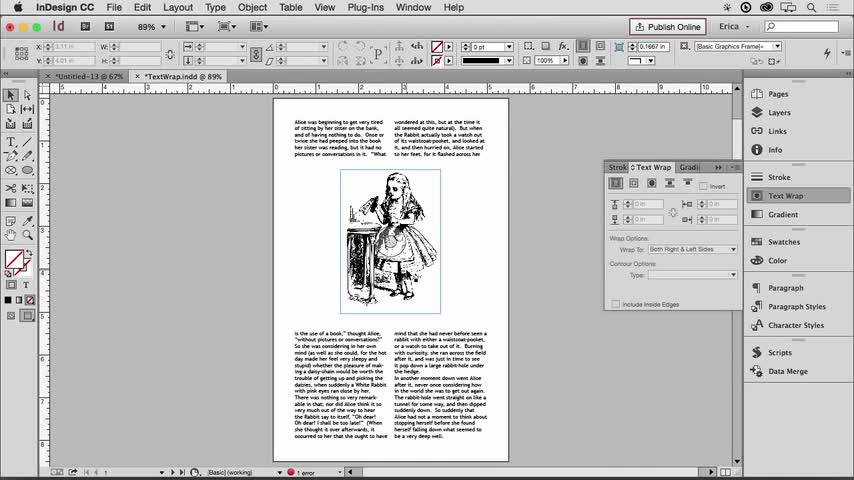Select the Direct Selection tool
The image size is (854, 480).
click(28, 95)
